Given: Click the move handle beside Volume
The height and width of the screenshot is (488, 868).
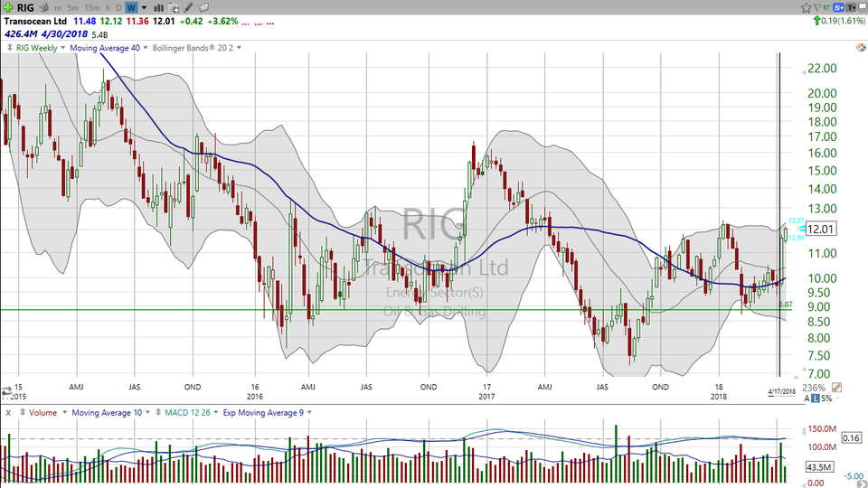Looking at the screenshot, I should (x=23, y=412).
